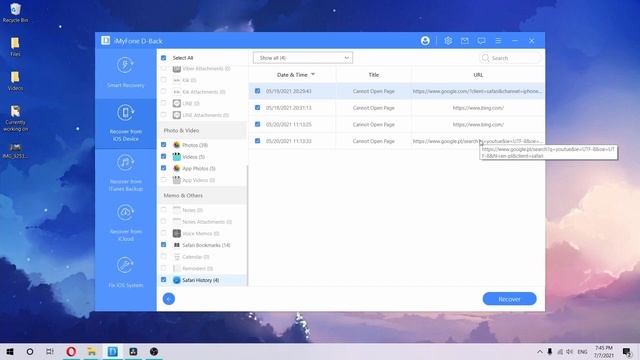Open the Show all (4) dropdown
This screenshot has height=360, width=640.
[x=303, y=58]
